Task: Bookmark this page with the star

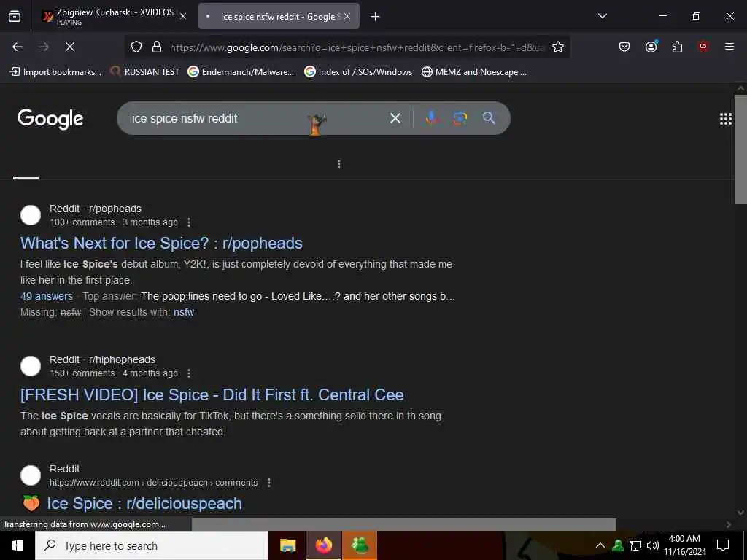Action: [x=558, y=47]
